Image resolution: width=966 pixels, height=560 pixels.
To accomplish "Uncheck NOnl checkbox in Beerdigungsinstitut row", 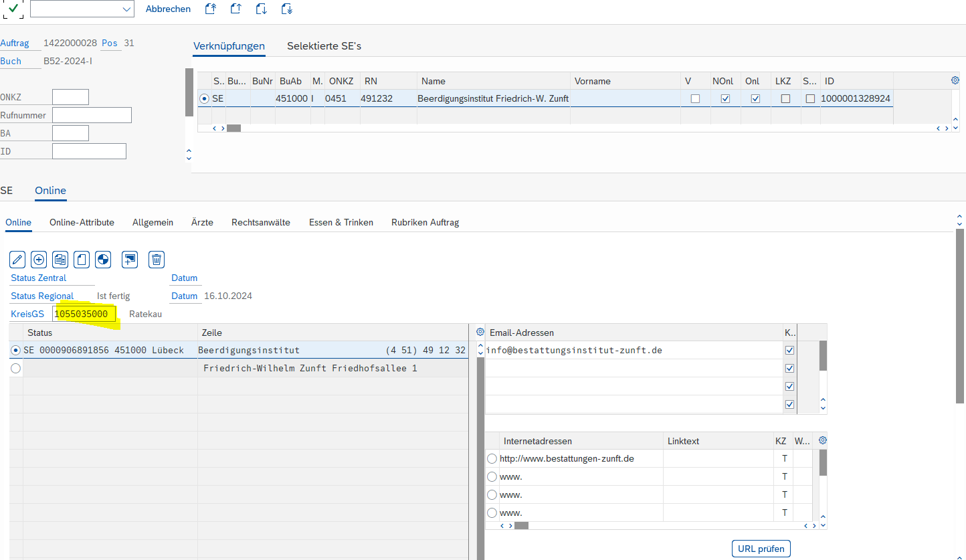I will click(x=725, y=99).
